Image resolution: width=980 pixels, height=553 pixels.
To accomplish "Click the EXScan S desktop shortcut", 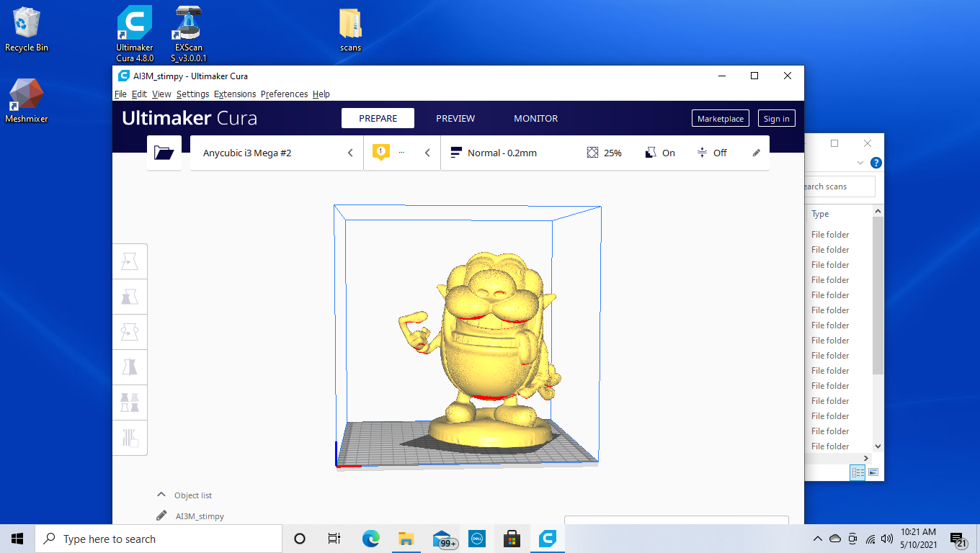I will pos(189,34).
